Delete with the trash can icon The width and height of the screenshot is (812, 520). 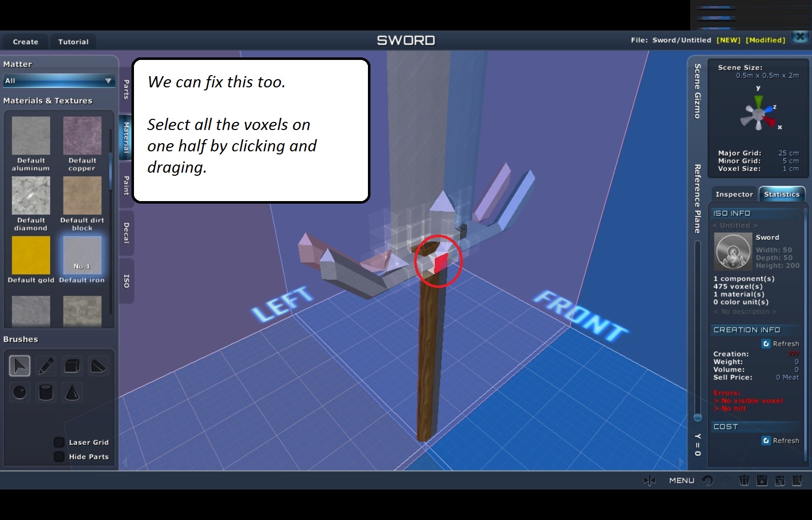point(744,480)
